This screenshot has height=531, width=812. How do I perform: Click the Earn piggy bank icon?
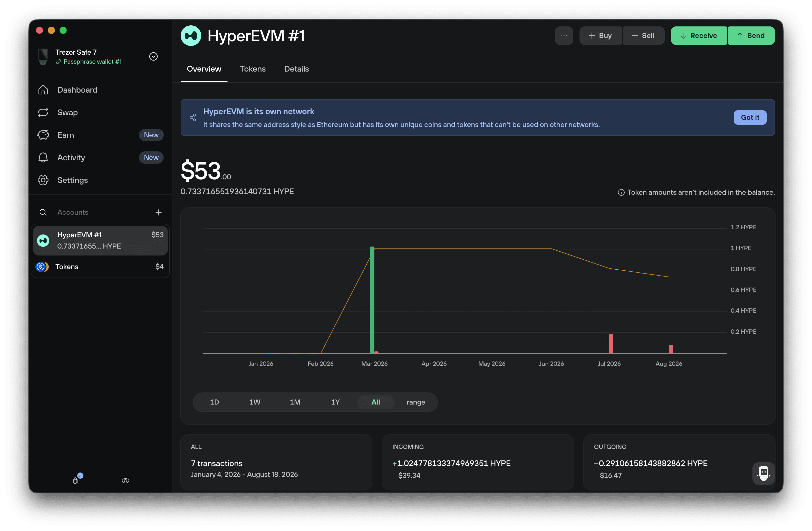coord(43,135)
